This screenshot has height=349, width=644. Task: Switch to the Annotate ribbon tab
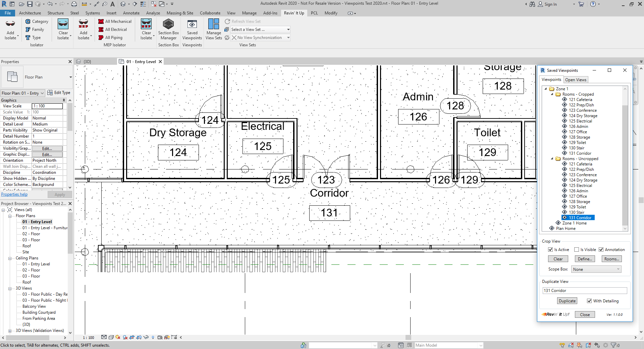[131, 13]
